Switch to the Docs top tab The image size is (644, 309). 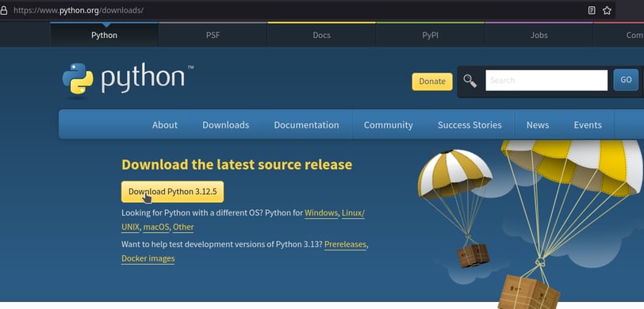point(321,35)
